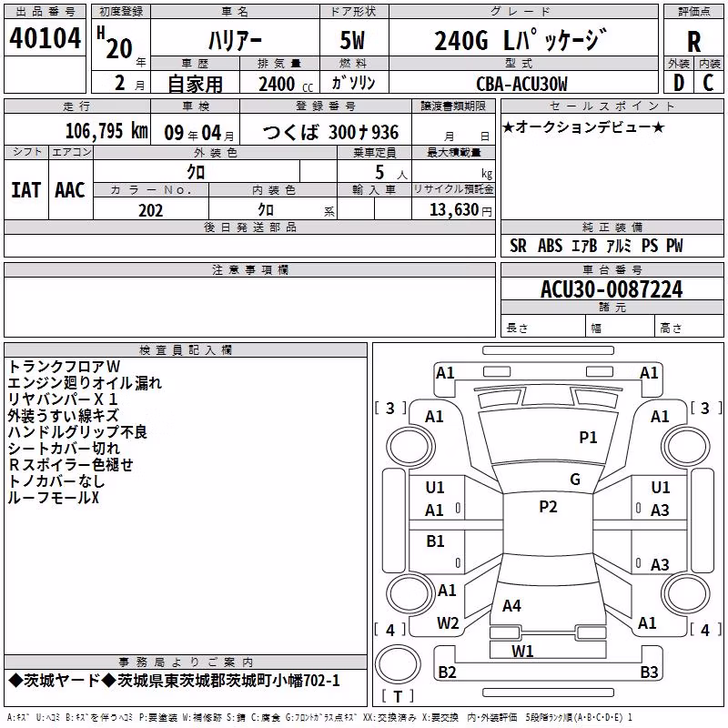The height and width of the screenshot is (728, 728).
Task: Click the SR equipment code
Action: (x=518, y=246)
